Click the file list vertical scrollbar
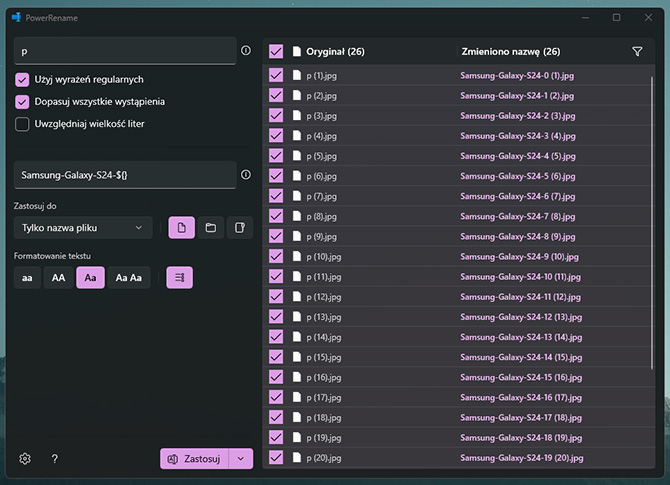 click(x=652, y=222)
